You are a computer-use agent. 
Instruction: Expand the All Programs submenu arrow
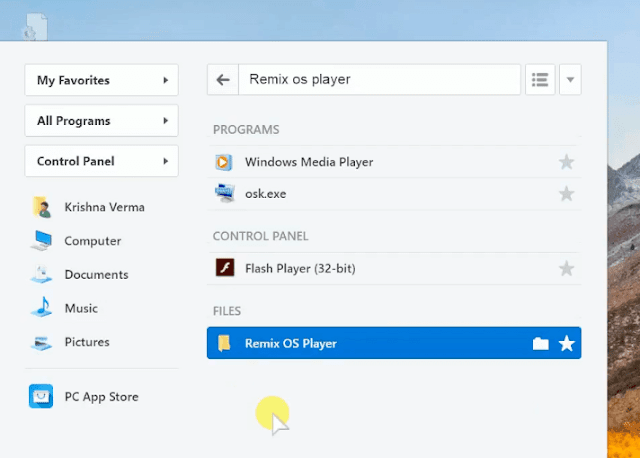point(165,120)
